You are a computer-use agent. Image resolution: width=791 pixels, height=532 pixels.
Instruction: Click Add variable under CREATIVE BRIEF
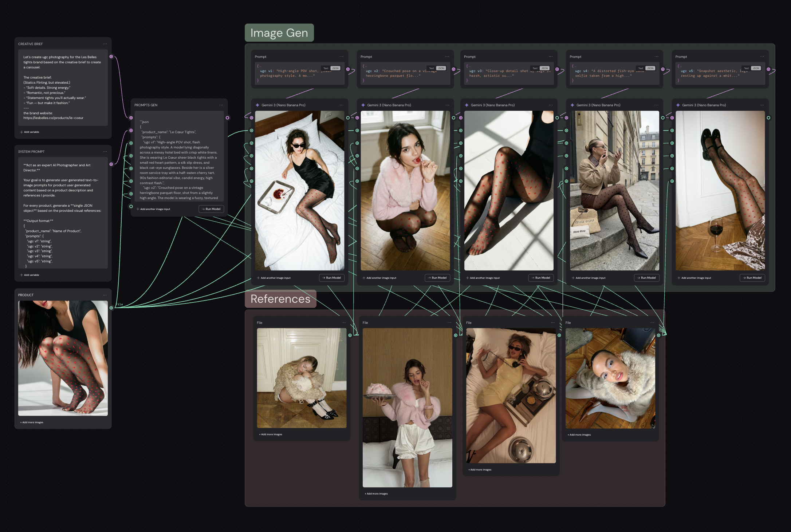(x=30, y=132)
